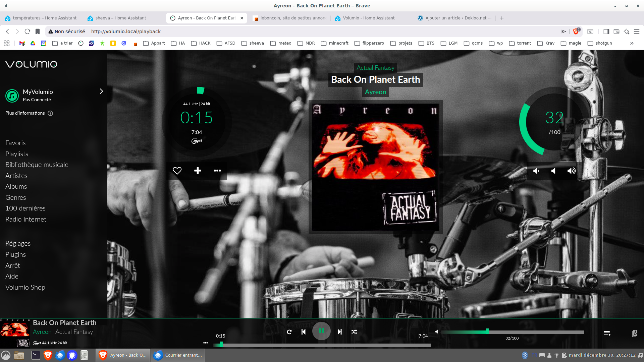Click the bottom volume slider

[513, 332]
